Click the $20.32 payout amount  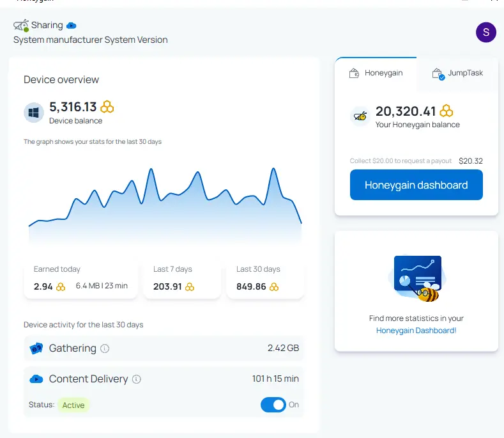tap(471, 161)
